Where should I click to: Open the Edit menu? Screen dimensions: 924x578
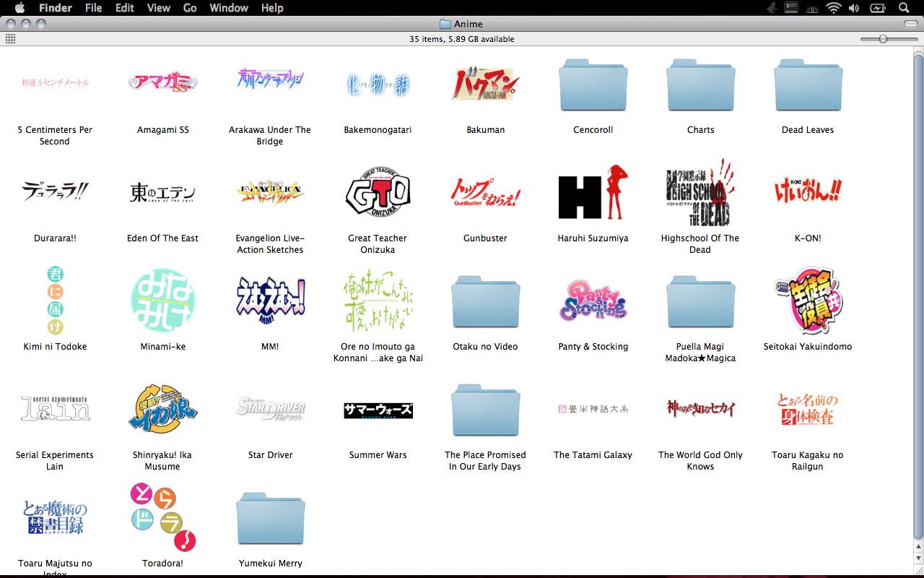pyautogui.click(x=125, y=8)
